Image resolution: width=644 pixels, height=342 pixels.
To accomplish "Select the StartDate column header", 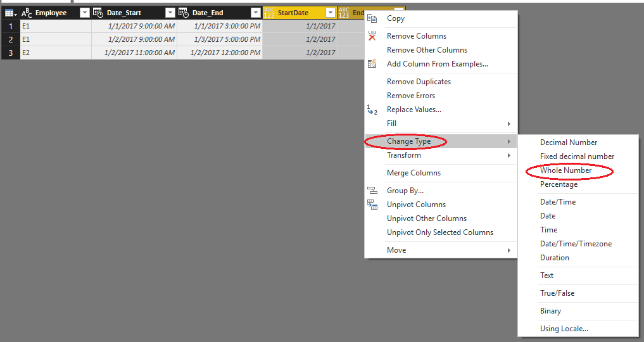I will click(x=293, y=13).
